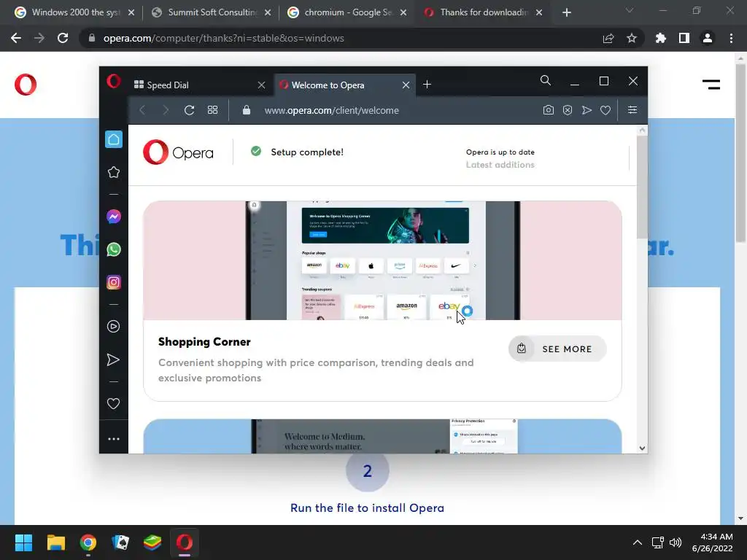The image size is (747, 560).
Task: Open Pinboards heart in Opera sidebar
Action: click(113, 404)
